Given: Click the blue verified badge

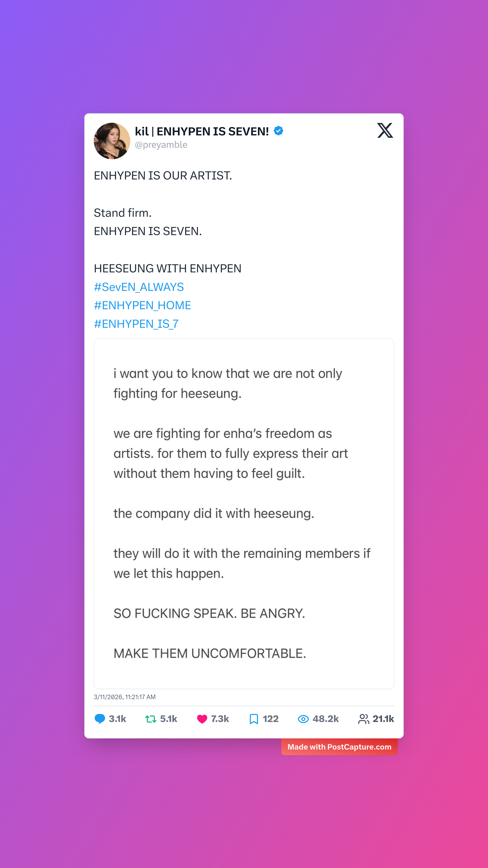Looking at the screenshot, I should pyautogui.click(x=279, y=131).
